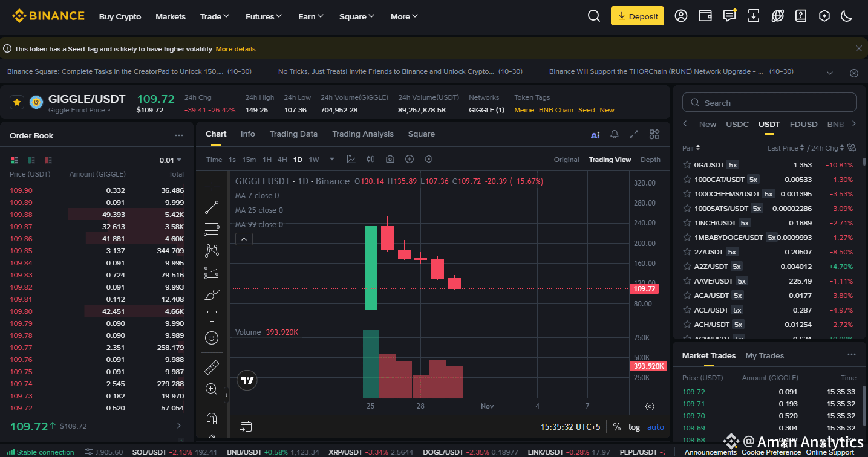The image size is (868, 457).
Task: Open more time intervals dropdown arrow
Action: (x=332, y=160)
